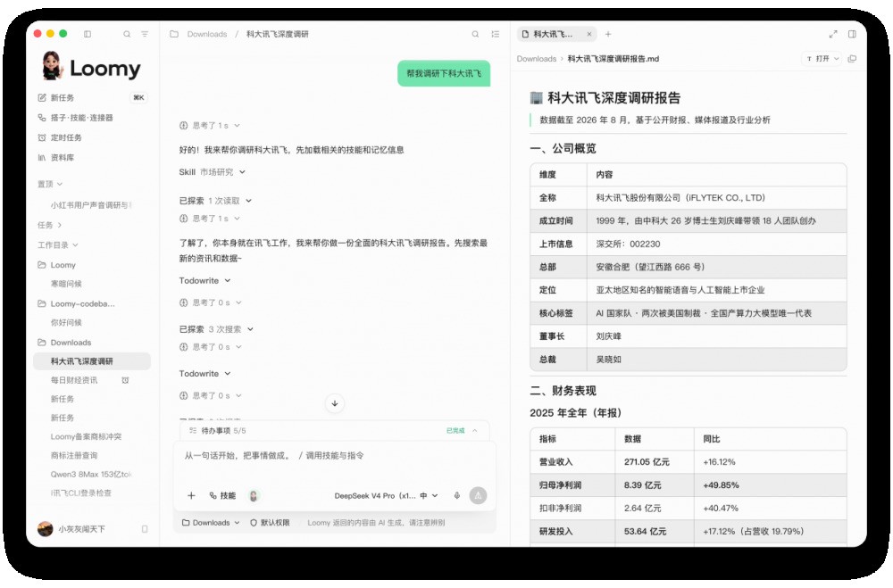Image resolution: width=893 pixels, height=588 pixels.
Task: Click the avatar icon in input toolbar
Action: pyautogui.click(x=254, y=496)
